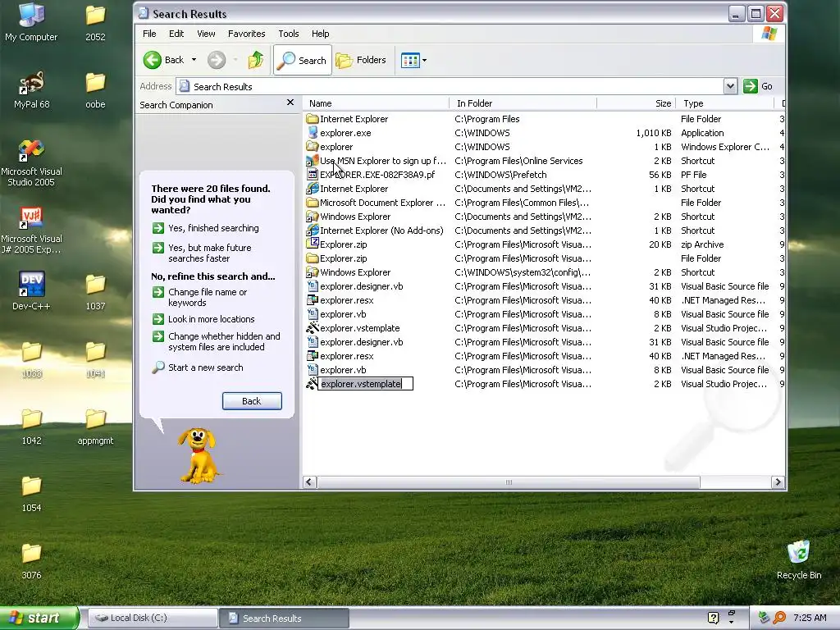
Task: Launch Microsoft Visual J# 2005 Express shortcut
Action: point(31,230)
